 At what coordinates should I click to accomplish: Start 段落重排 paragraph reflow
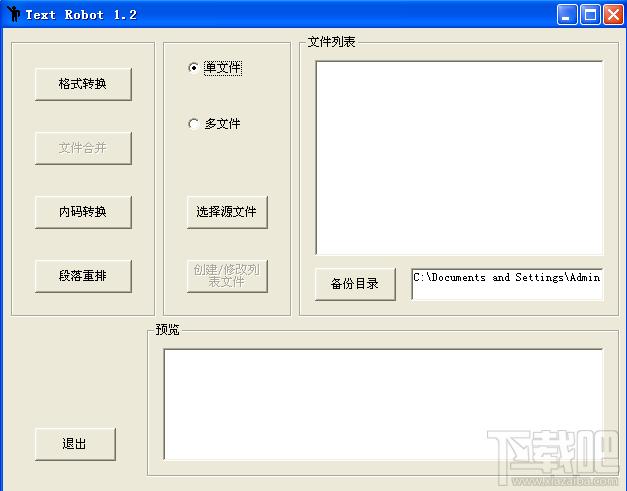coord(83,276)
